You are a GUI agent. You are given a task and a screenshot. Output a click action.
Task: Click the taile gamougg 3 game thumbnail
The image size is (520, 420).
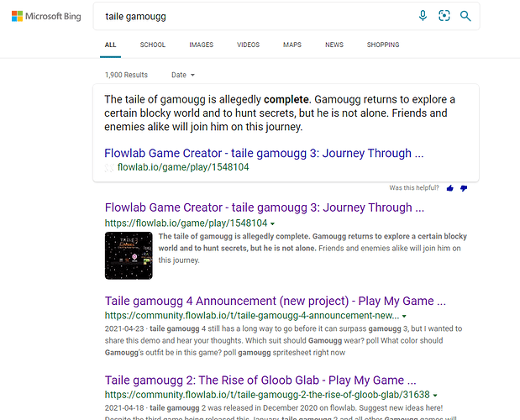[129, 255]
